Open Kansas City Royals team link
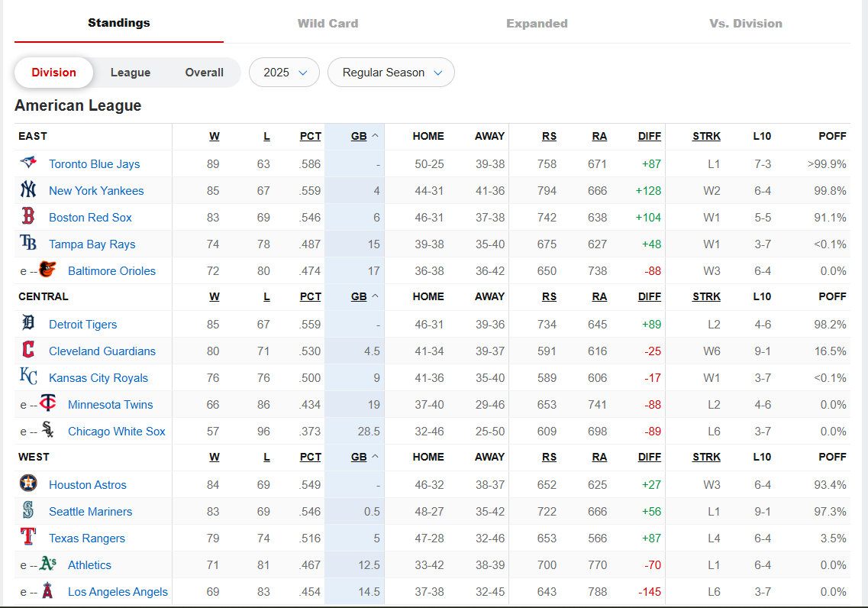 point(98,377)
